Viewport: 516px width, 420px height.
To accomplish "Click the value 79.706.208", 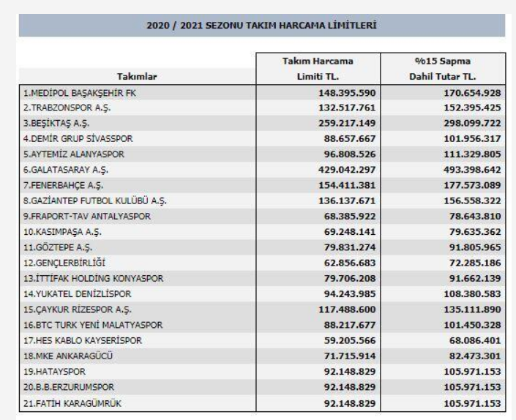I will click(x=350, y=278).
